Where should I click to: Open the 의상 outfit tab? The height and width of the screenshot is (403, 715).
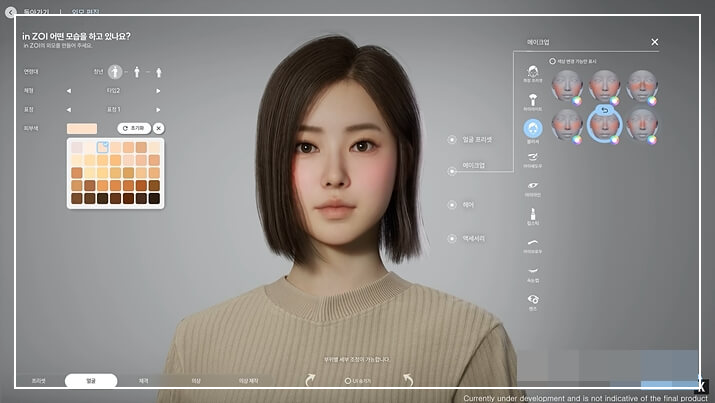(196, 381)
